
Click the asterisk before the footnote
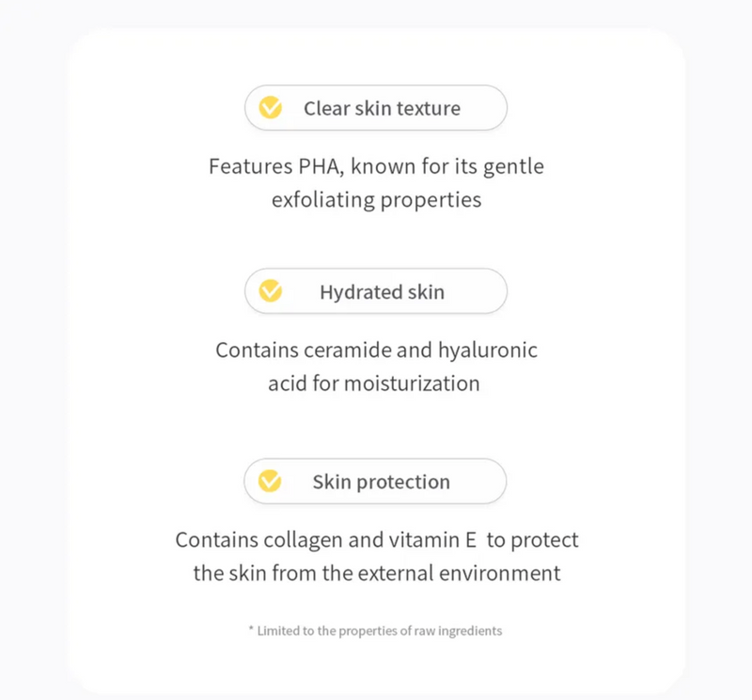[251, 629]
